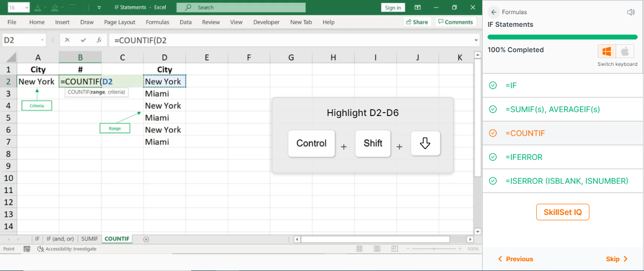644x271 pixels.
Task: Click the horizontal scrollbar left arrow
Action: (297, 239)
